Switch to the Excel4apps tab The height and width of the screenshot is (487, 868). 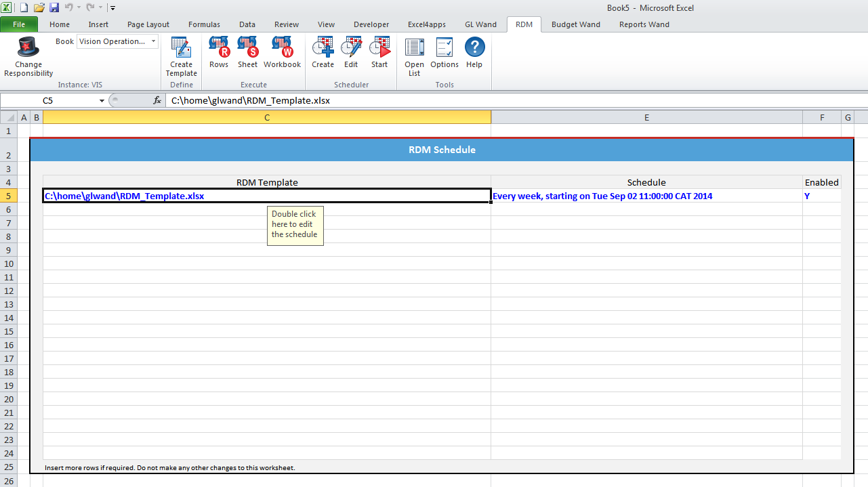(x=427, y=24)
